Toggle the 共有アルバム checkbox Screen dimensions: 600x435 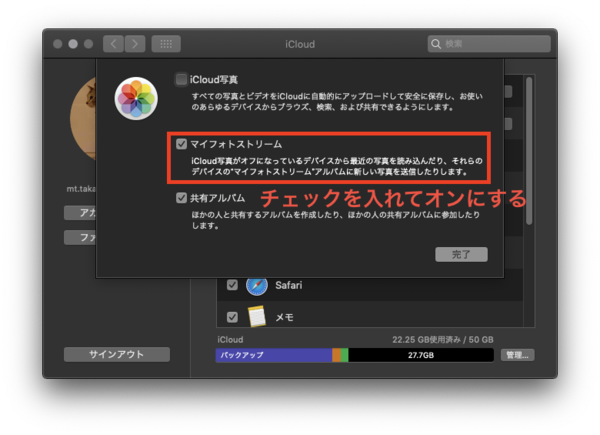coord(181,198)
